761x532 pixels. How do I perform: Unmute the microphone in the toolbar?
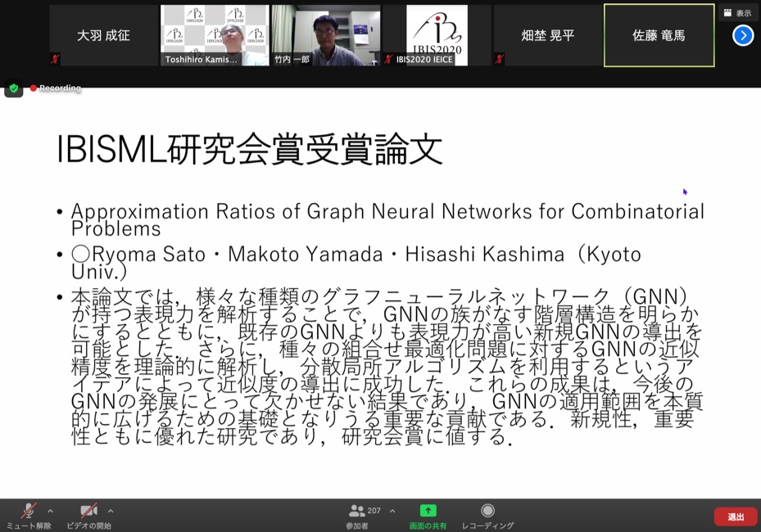pos(28,512)
